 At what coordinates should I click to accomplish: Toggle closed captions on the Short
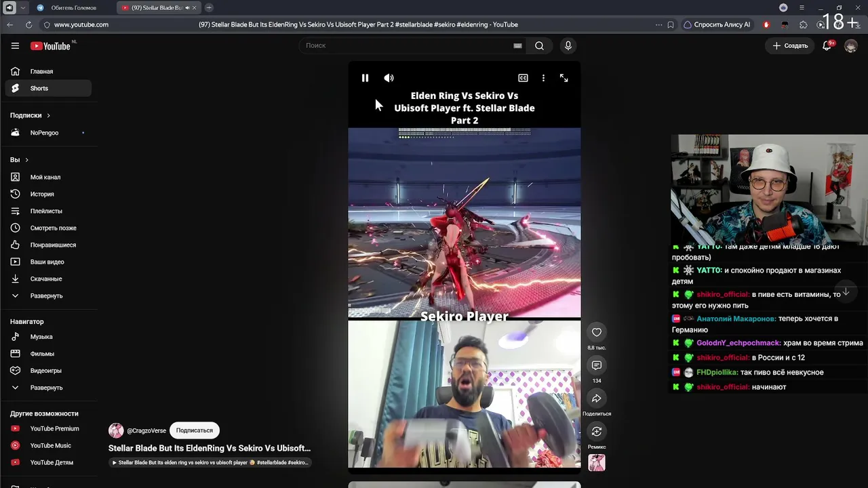click(523, 78)
